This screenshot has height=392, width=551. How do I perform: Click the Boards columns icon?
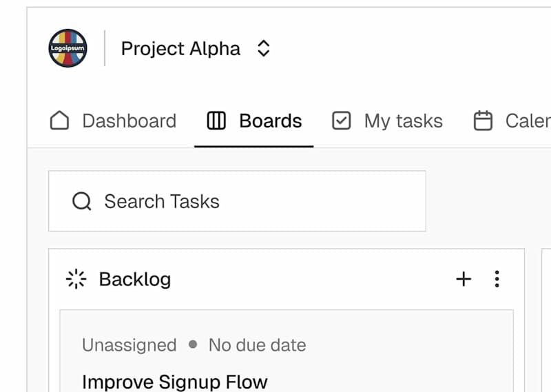216,121
